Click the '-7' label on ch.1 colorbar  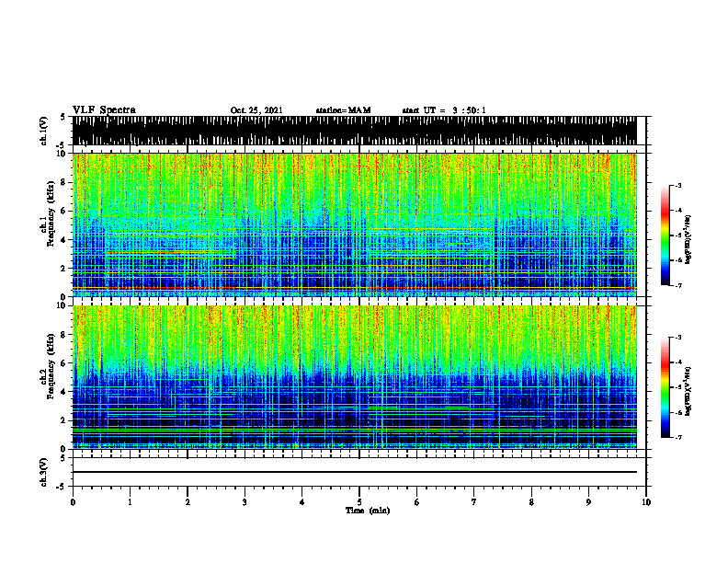click(678, 285)
